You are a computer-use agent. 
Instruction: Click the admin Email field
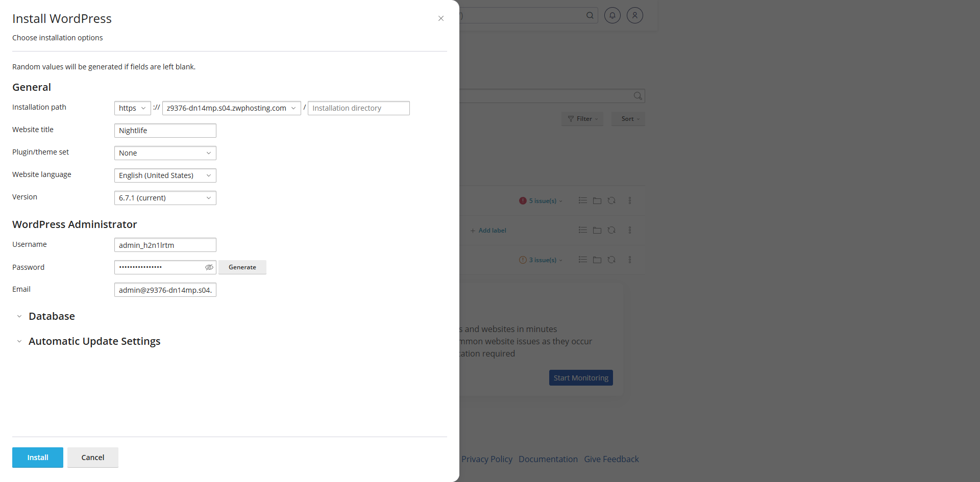(x=165, y=290)
